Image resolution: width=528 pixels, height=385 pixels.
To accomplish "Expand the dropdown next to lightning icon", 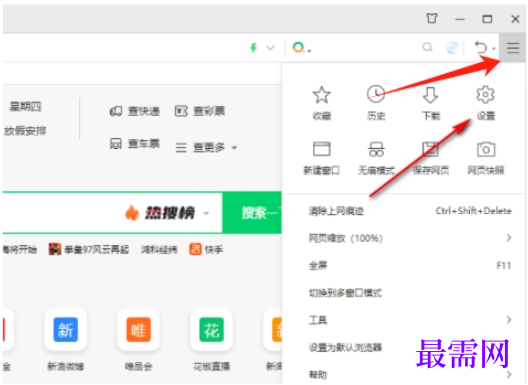I will (x=270, y=48).
